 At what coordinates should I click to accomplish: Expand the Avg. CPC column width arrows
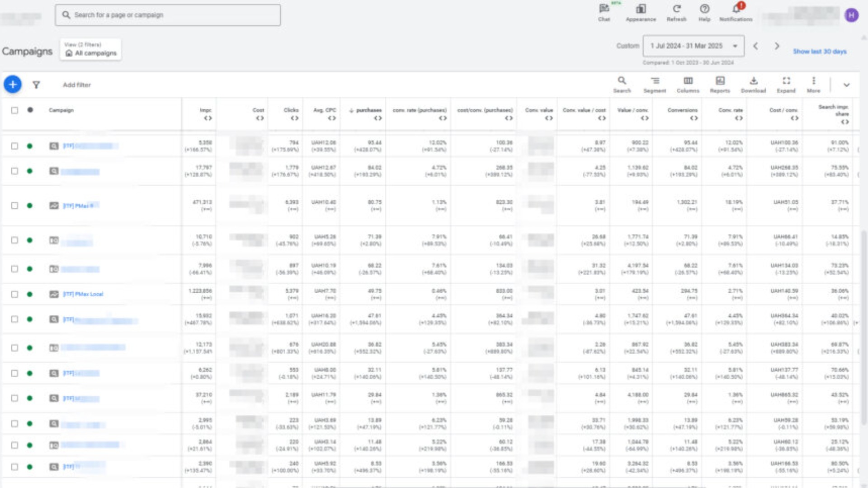pyautogui.click(x=332, y=118)
